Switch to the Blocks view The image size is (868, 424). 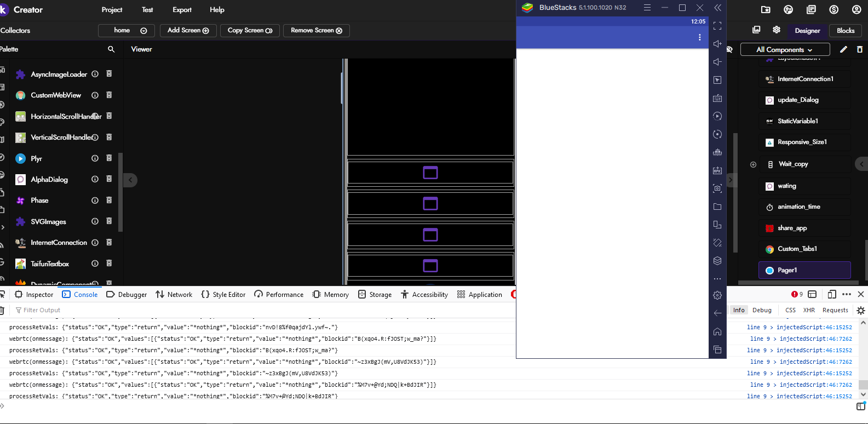[x=846, y=31]
